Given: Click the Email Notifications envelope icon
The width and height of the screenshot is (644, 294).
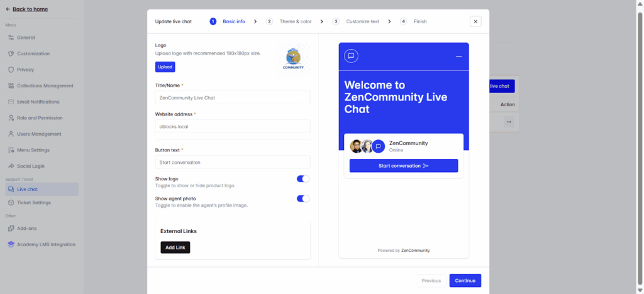Looking at the screenshot, I should tap(11, 102).
